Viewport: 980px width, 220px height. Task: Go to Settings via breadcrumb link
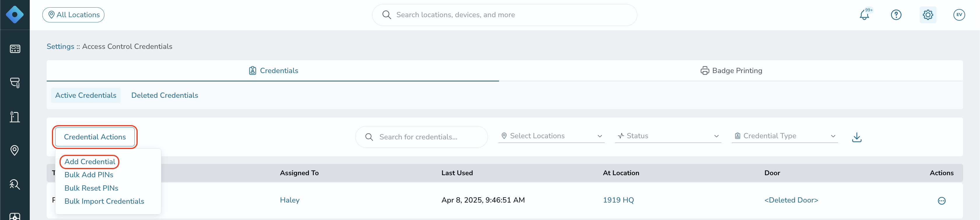tap(60, 46)
